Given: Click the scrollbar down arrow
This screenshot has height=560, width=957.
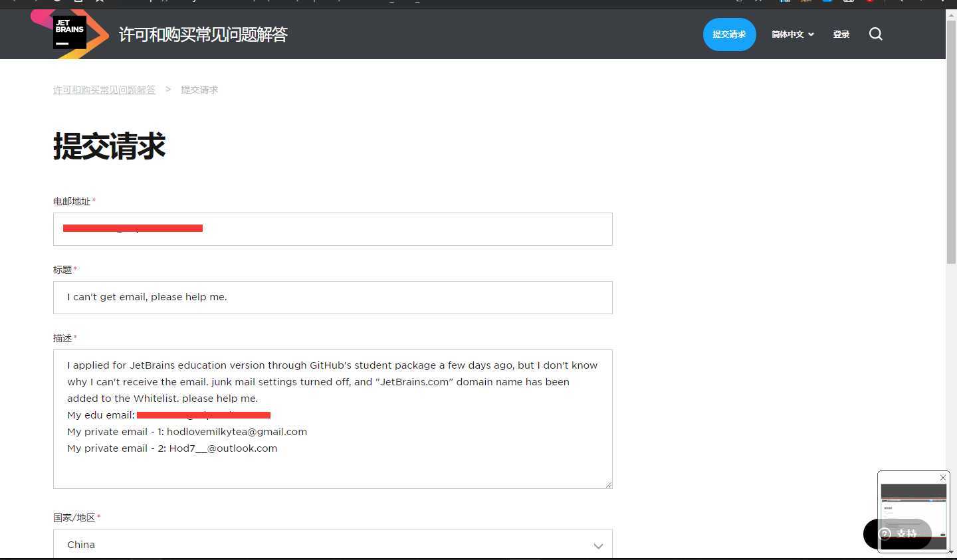Looking at the screenshot, I should (x=951, y=552).
